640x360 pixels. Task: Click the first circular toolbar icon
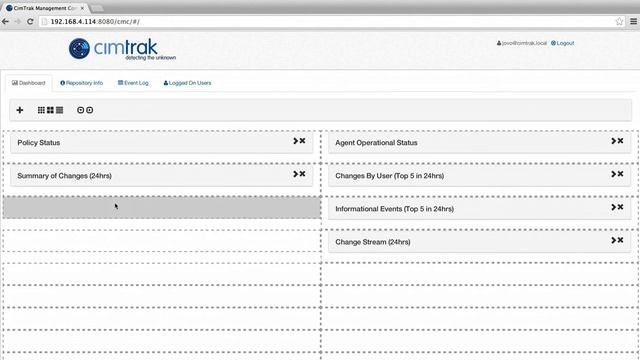80,110
